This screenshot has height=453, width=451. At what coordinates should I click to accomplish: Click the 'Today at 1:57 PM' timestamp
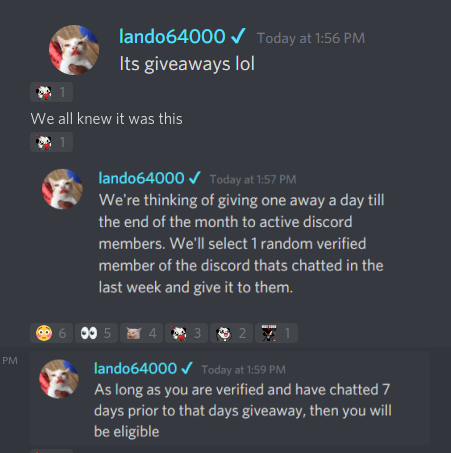[253, 180]
